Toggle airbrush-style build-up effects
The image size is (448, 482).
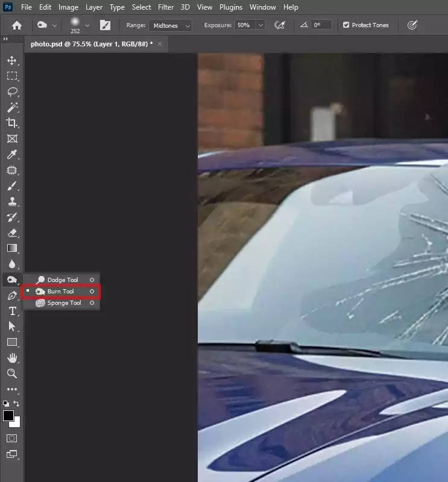pos(279,25)
